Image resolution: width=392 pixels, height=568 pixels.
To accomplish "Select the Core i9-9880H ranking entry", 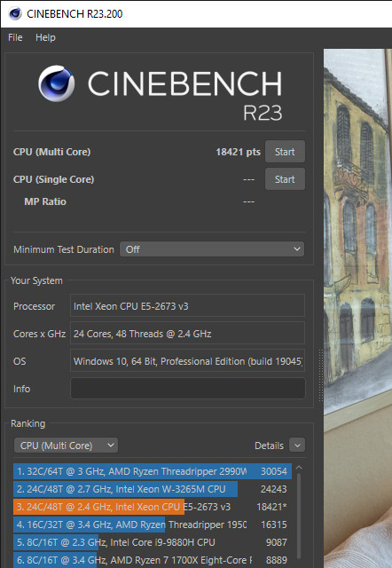I will tap(153, 542).
